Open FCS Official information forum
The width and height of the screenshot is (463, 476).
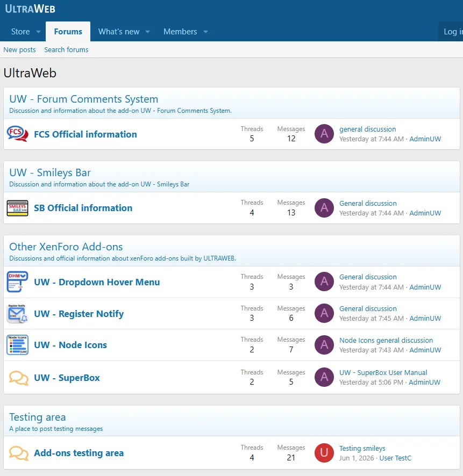coord(86,134)
